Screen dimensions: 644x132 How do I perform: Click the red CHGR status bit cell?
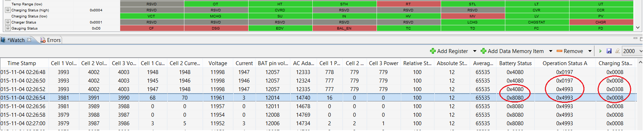[600, 22]
